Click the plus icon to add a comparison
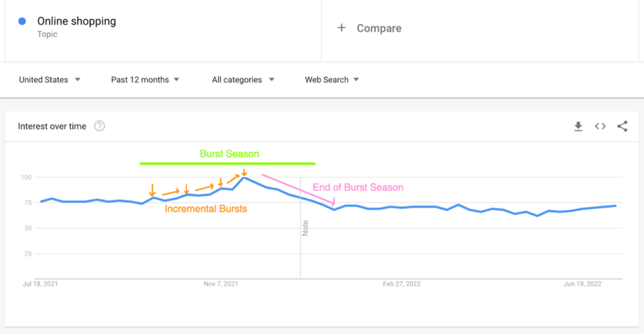The image size is (644, 334). tap(341, 28)
